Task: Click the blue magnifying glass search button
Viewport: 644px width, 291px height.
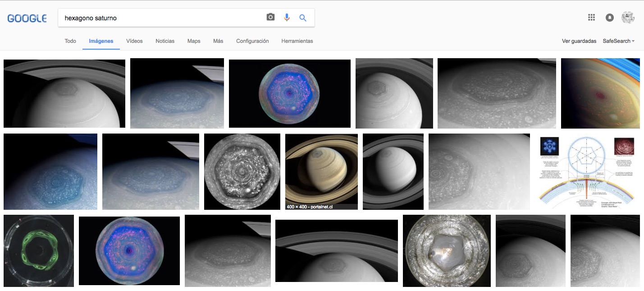Action: [x=303, y=18]
